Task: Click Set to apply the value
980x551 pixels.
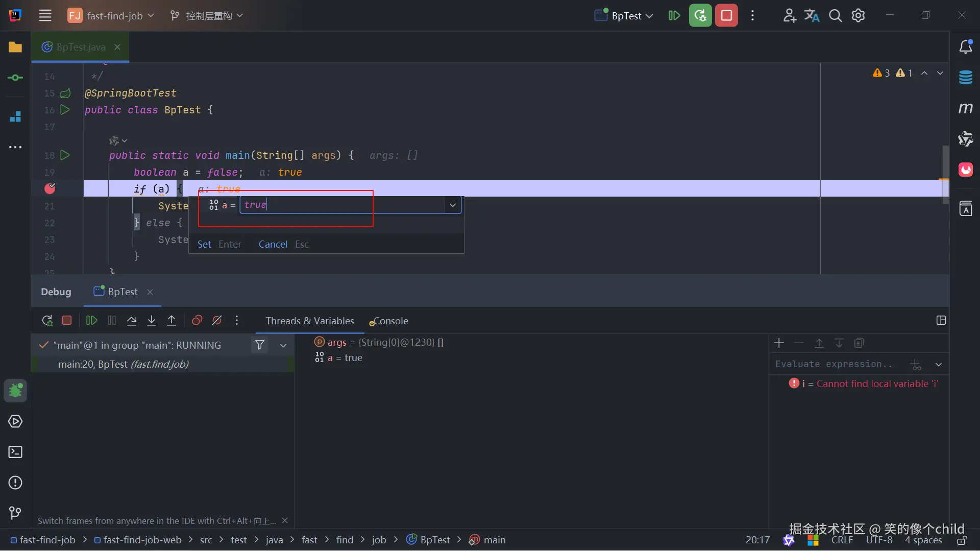Action: [204, 244]
